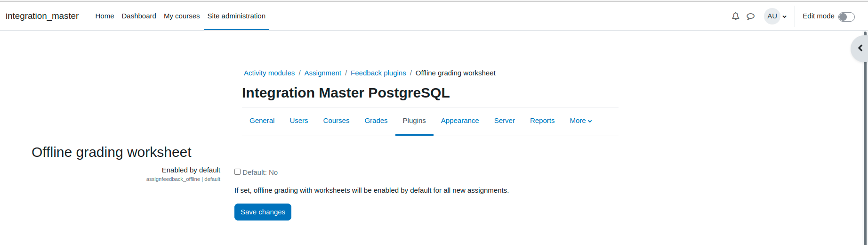Click the 'If set, offline grading' description
Viewport: 868px width, 245px height.
tap(371, 190)
